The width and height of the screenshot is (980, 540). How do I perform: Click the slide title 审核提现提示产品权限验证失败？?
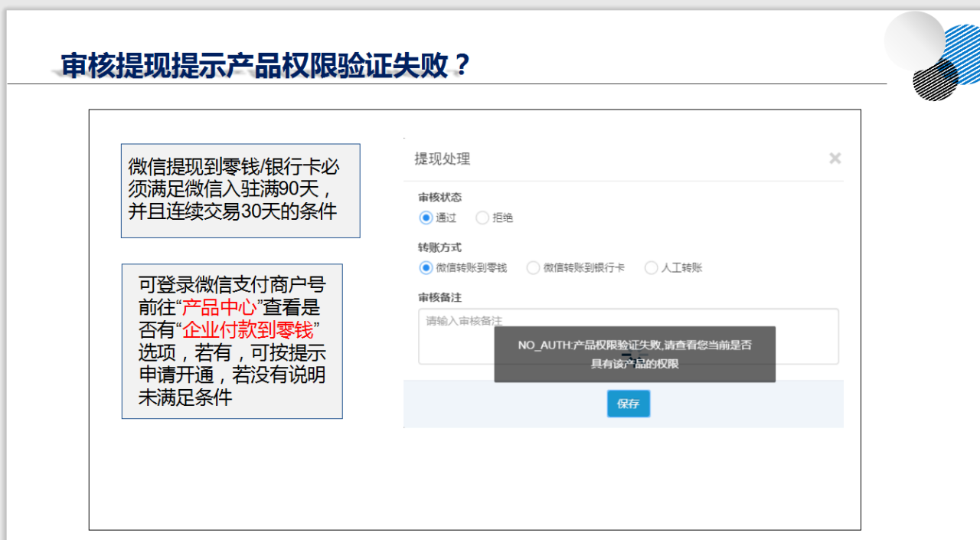tap(265, 64)
